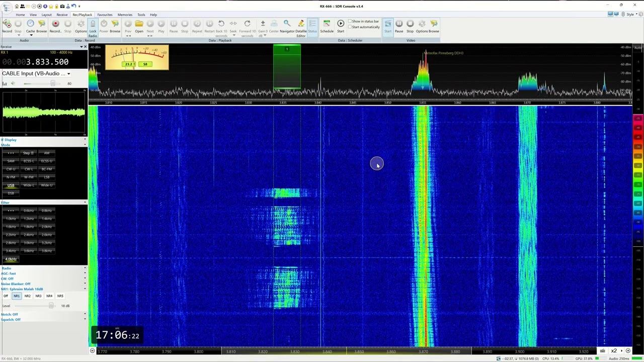Stop the video recording
Viewport: 644px width, 362px height.
pos(410,24)
